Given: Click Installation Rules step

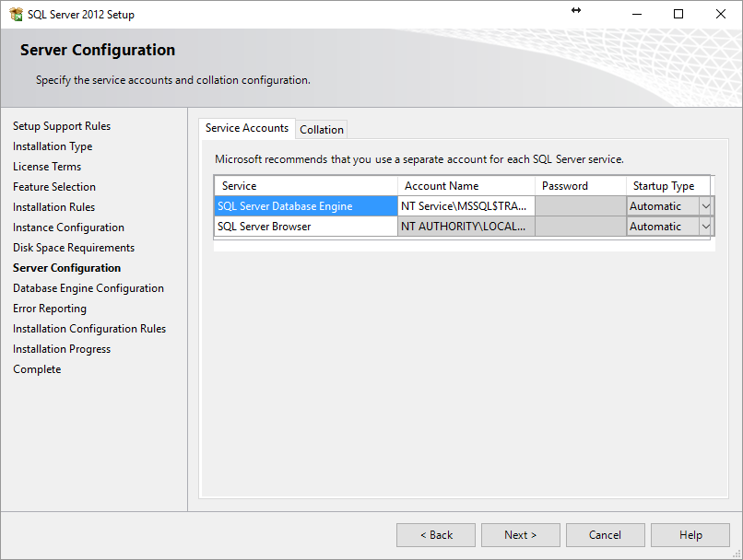Looking at the screenshot, I should [x=54, y=207].
